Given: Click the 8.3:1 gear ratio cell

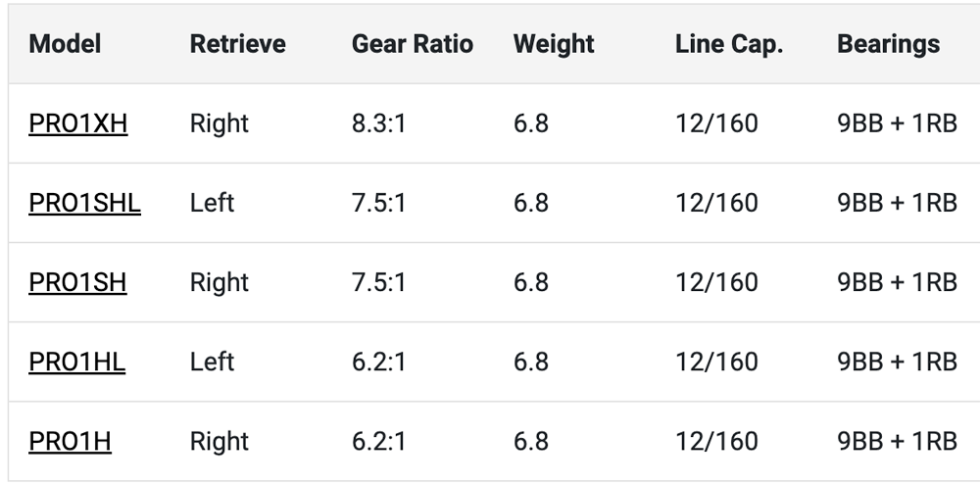Looking at the screenshot, I should (x=379, y=123).
